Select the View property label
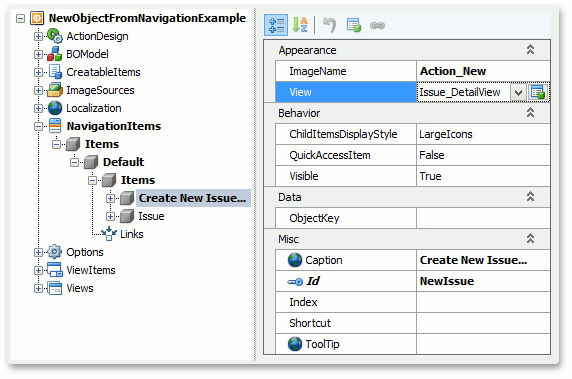The height and width of the screenshot is (379, 572). [x=300, y=92]
